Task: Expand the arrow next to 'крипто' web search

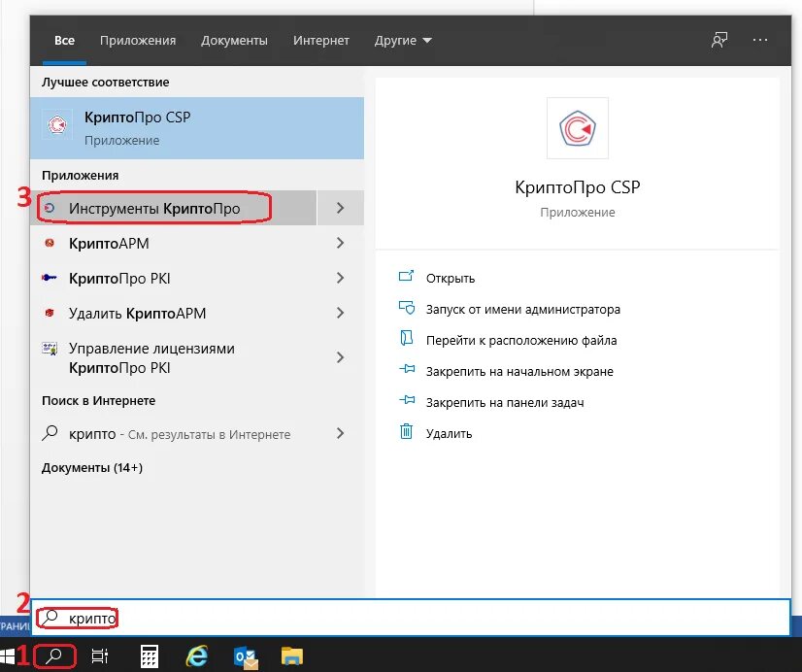Action: pos(341,434)
